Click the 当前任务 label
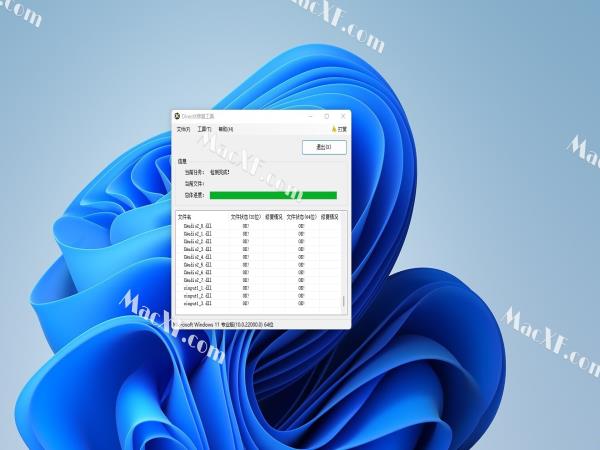The image size is (600, 450). [x=195, y=173]
